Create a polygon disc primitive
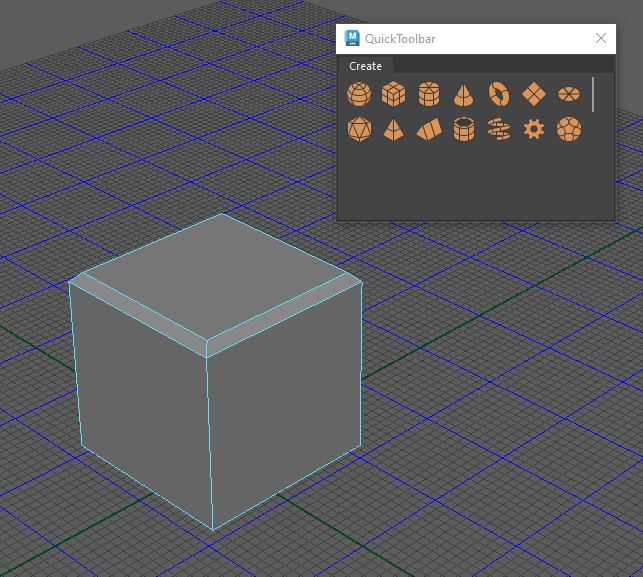This screenshot has width=643, height=577. tap(569, 94)
